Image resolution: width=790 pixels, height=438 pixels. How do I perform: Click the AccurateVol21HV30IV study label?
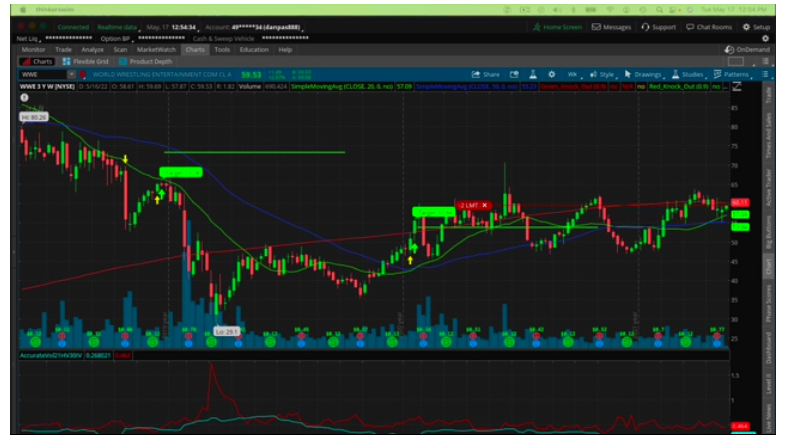50,355
